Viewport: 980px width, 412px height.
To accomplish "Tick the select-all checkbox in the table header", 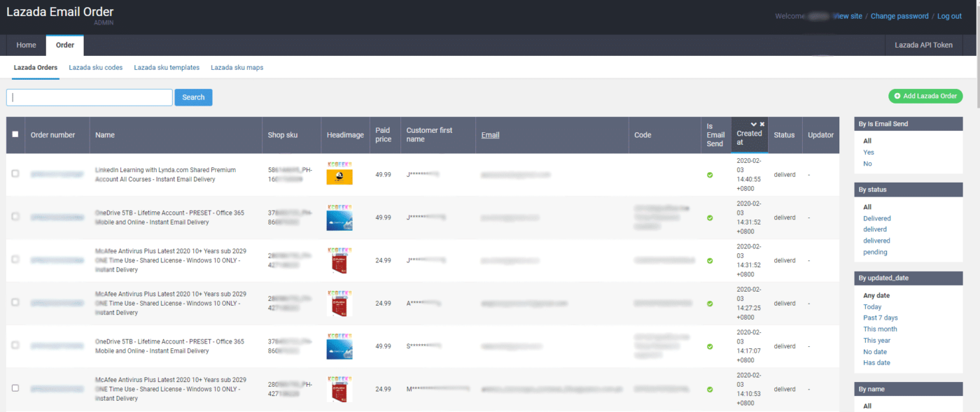I will 15,134.
